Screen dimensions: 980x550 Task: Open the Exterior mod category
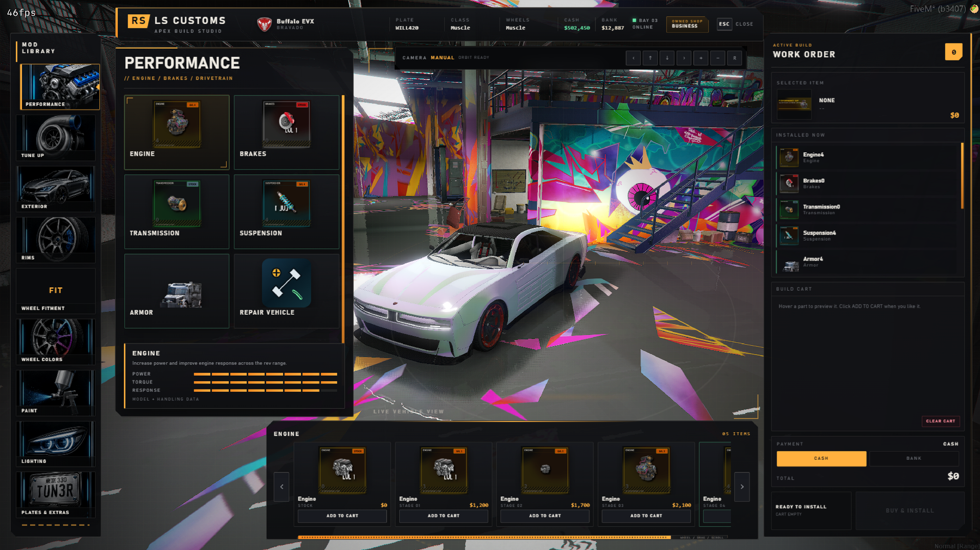point(56,189)
